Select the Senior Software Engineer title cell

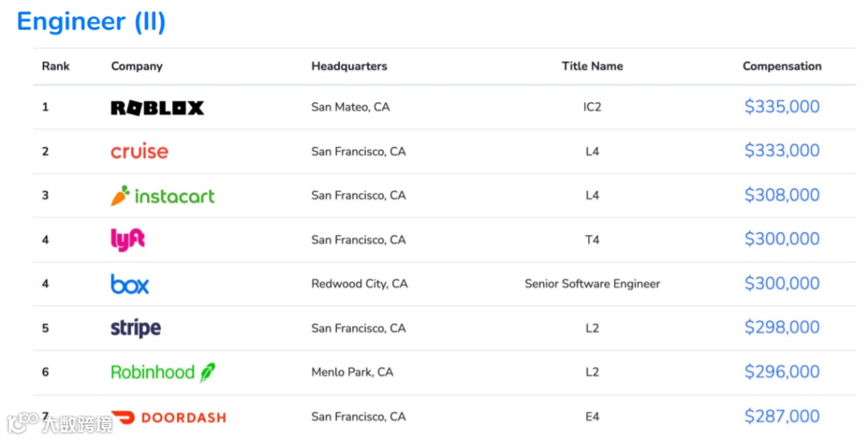pyautogui.click(x=592, y=283)
